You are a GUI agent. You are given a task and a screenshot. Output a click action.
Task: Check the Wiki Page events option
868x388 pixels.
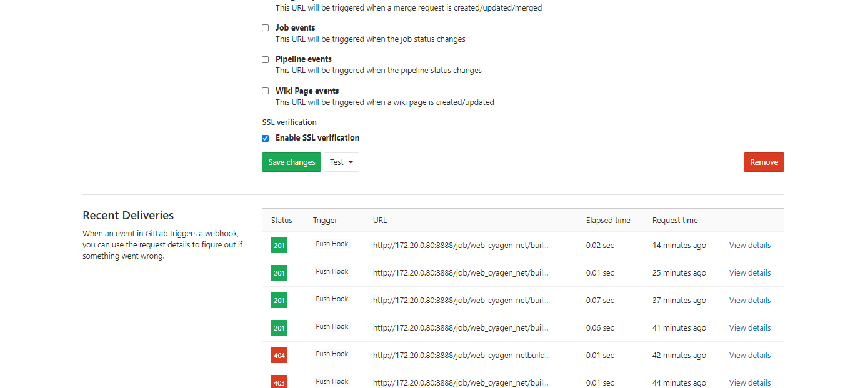pyautogui.click(x=265, y=91)
